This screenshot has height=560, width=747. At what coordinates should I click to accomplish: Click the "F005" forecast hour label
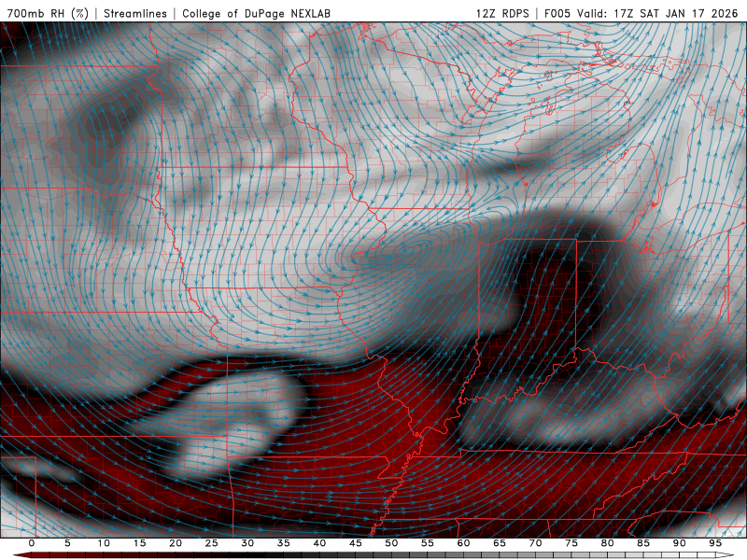pos(557,13)
